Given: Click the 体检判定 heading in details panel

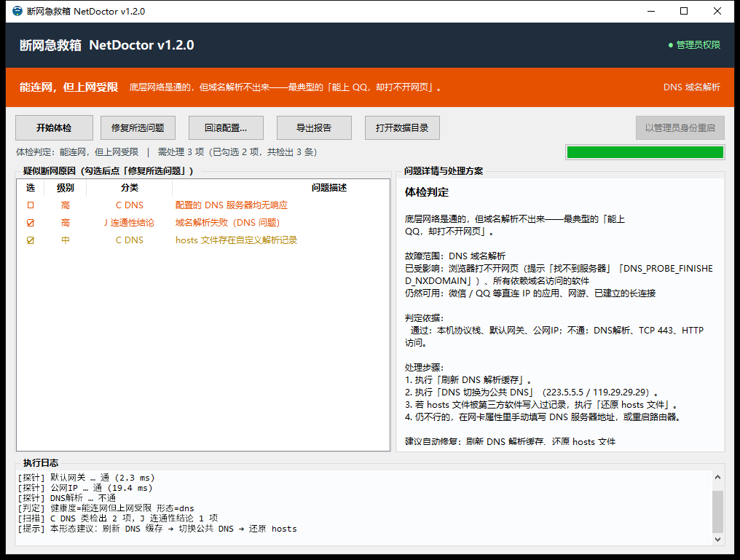Looking at the screenshot, I should coord(427,192).
